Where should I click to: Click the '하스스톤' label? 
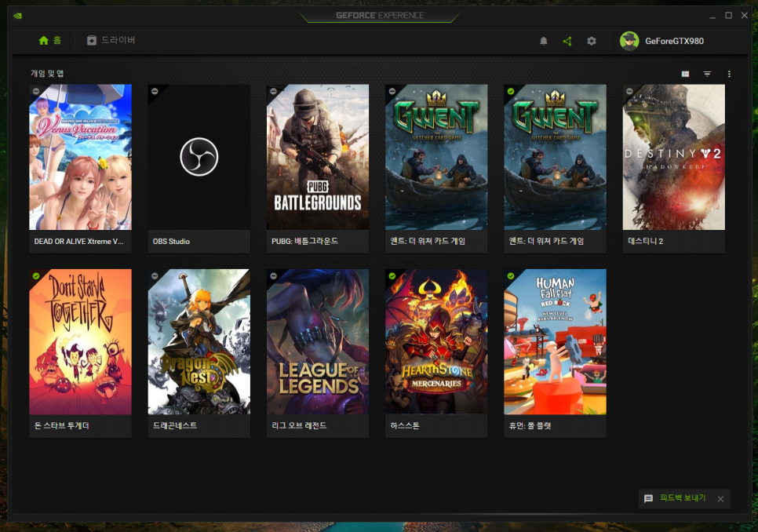[405, 426]
